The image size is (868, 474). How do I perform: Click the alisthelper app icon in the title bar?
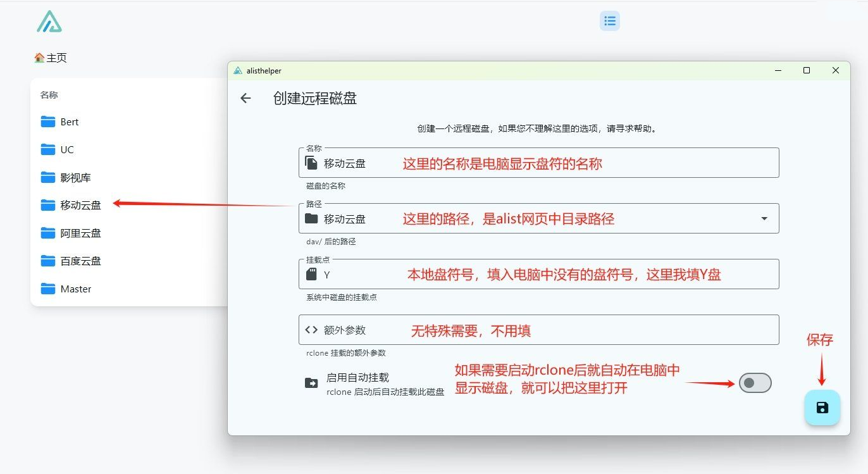pos(238,71)
